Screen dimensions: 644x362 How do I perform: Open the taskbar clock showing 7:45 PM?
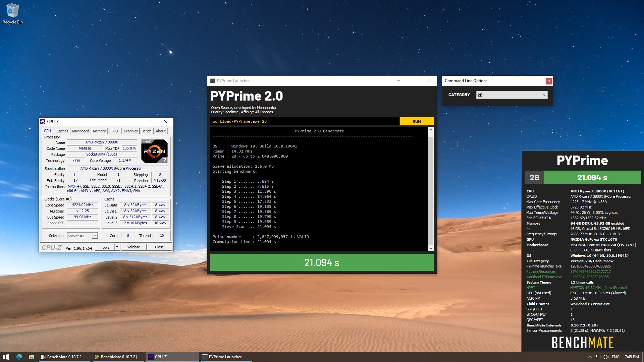[x=632, y=357]
